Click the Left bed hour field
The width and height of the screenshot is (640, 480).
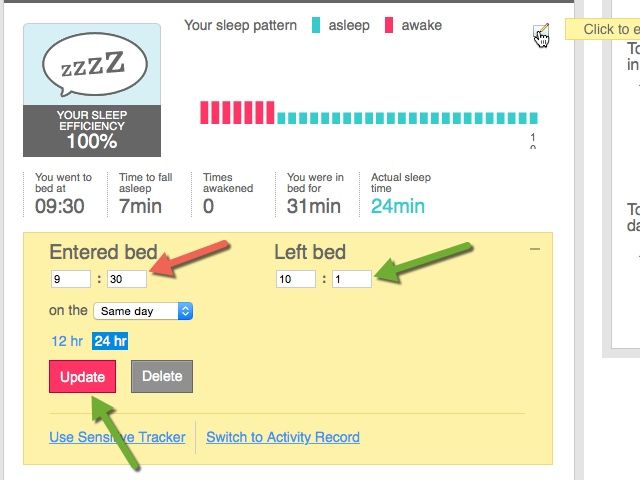[x=296, y=279]
